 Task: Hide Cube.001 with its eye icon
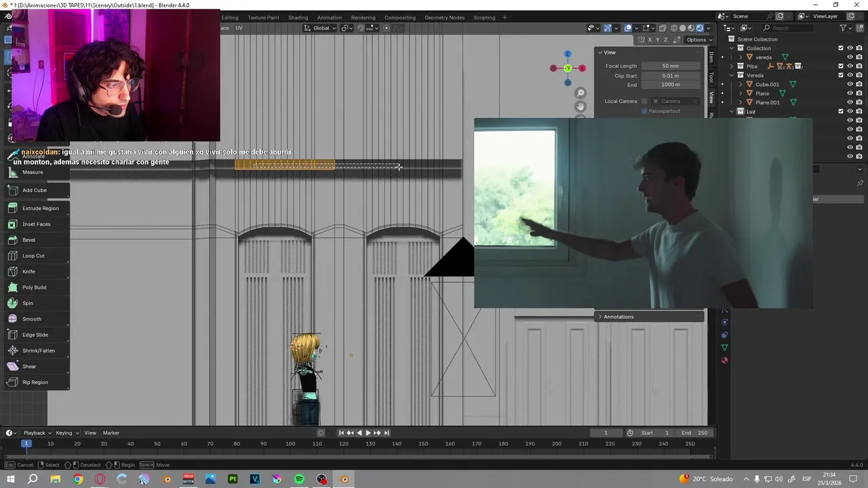[850, 85]
